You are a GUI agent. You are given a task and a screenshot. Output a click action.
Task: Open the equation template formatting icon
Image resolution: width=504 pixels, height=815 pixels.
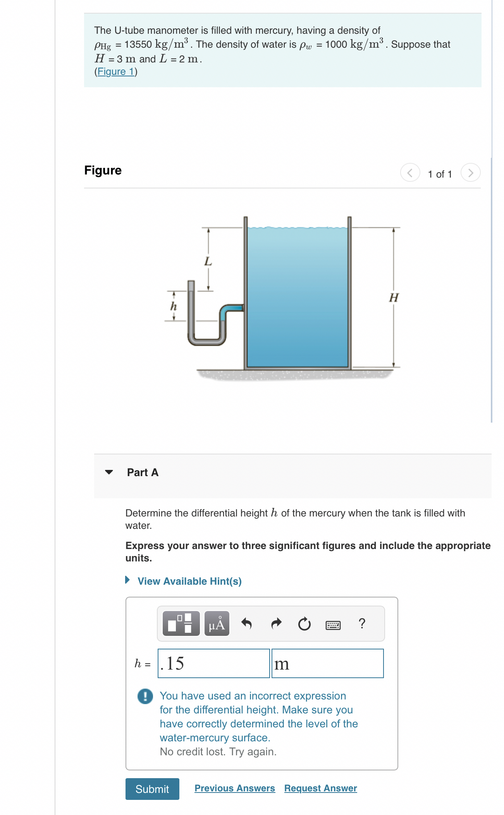(x=181, y=623)
